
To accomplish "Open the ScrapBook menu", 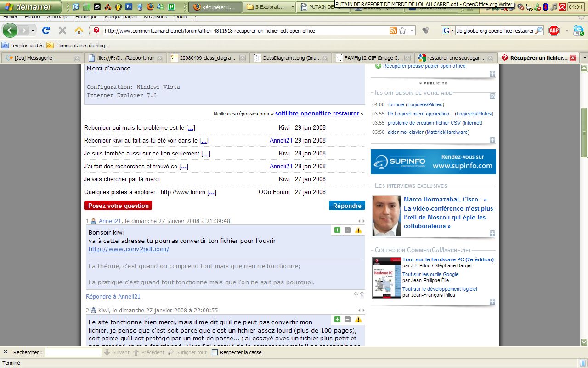I will pyautogui.click(x=155, y=17).
